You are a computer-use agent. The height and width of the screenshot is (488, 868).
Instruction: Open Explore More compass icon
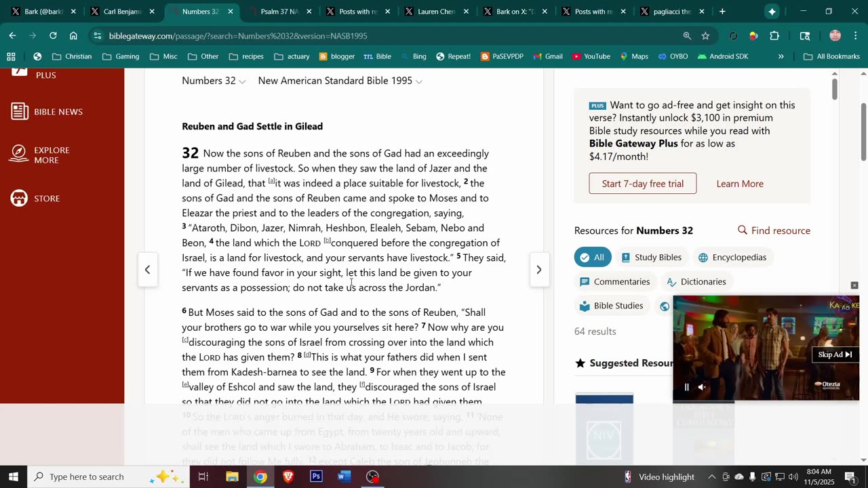click(x=19, y=155)
